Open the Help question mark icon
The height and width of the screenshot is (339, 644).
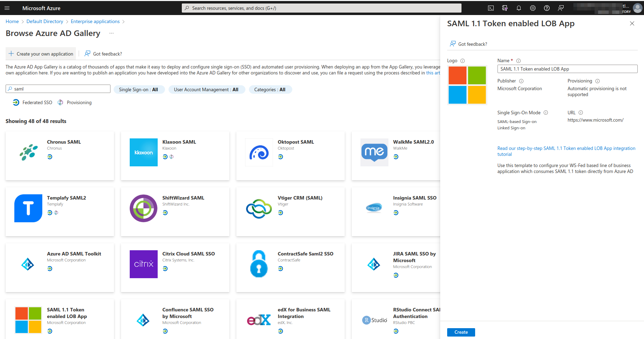coord(547,8)
